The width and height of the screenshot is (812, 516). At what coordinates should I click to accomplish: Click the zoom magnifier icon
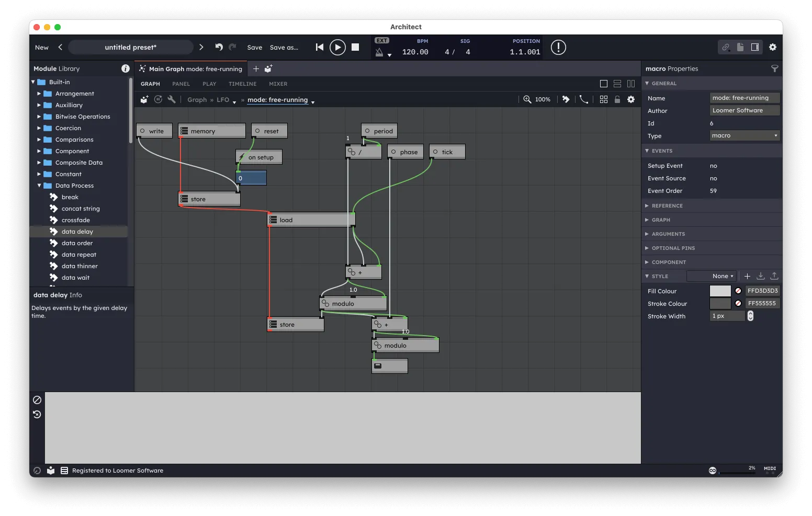click(527, 99)
